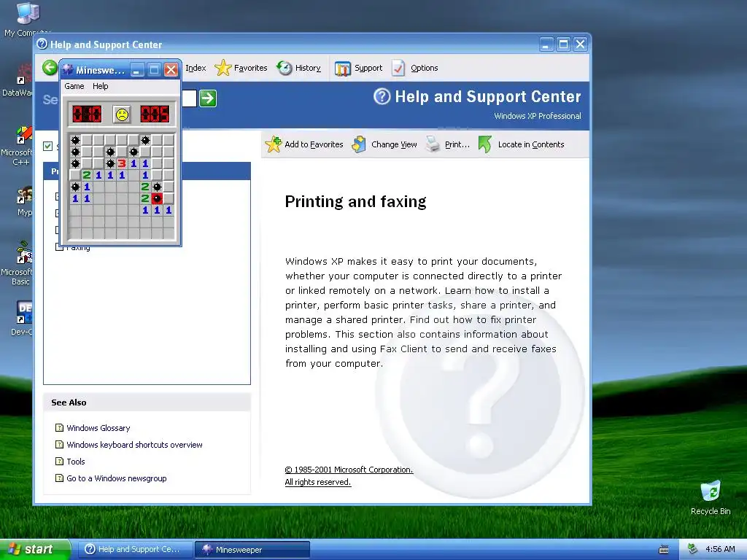
Task: Open Go to a Windows newsgroup link
Action: 117,478
